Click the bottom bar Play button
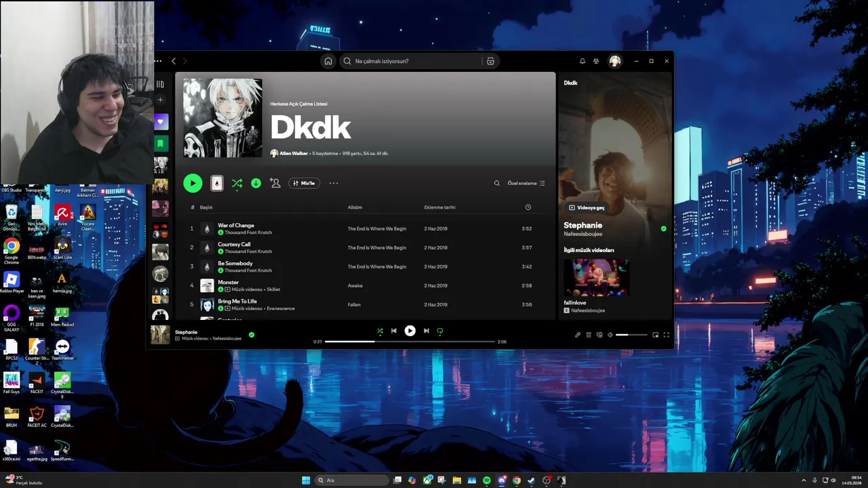Viewport: 868px width, 488px height. pyautogui.click(x=410, y=331)
